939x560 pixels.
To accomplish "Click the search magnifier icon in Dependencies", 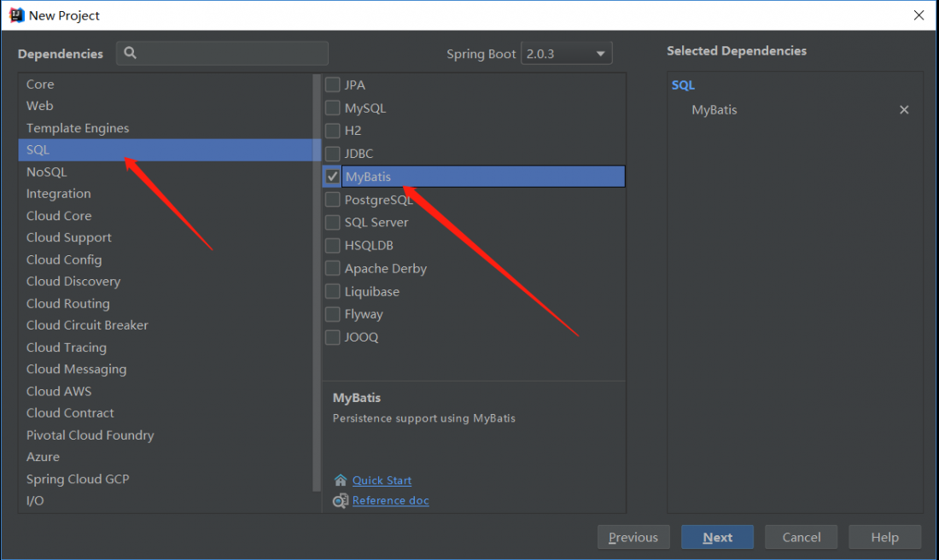I will tap(130, 53).
